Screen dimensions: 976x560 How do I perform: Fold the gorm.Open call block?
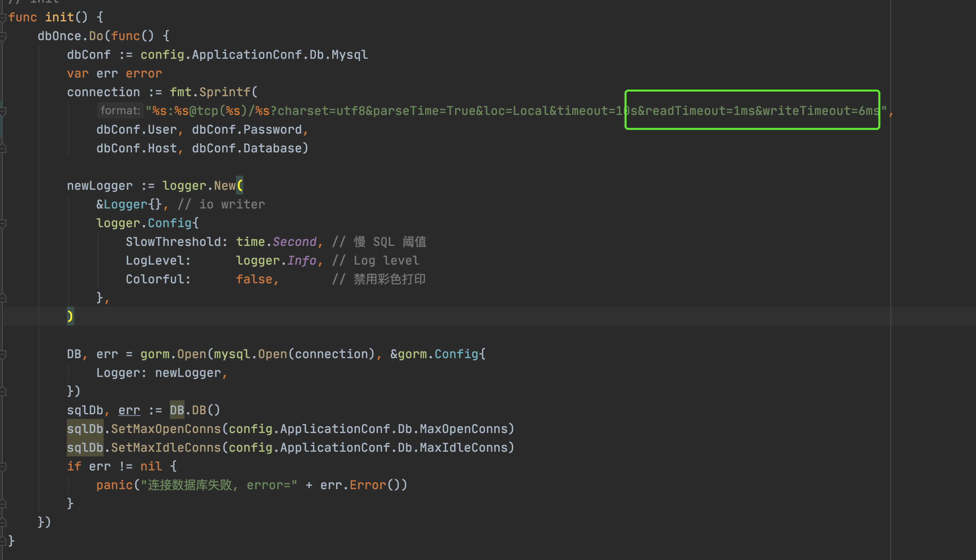tap(3, 354)
